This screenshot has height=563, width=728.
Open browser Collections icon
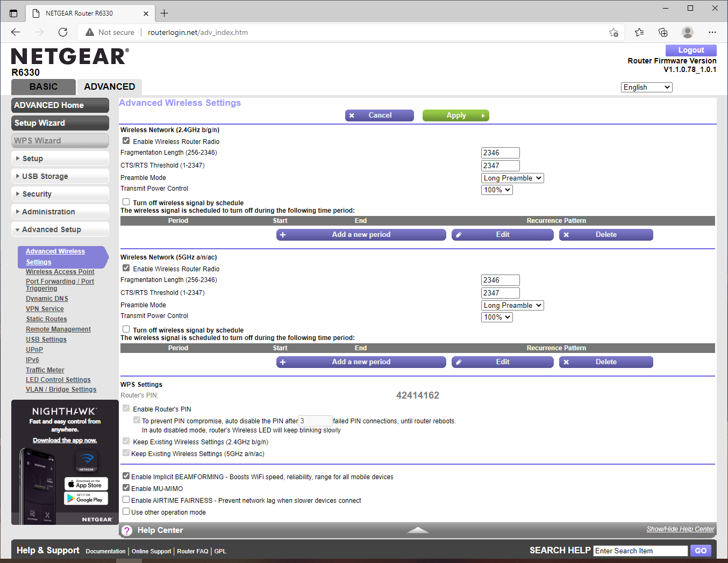(x=663, y=32)
